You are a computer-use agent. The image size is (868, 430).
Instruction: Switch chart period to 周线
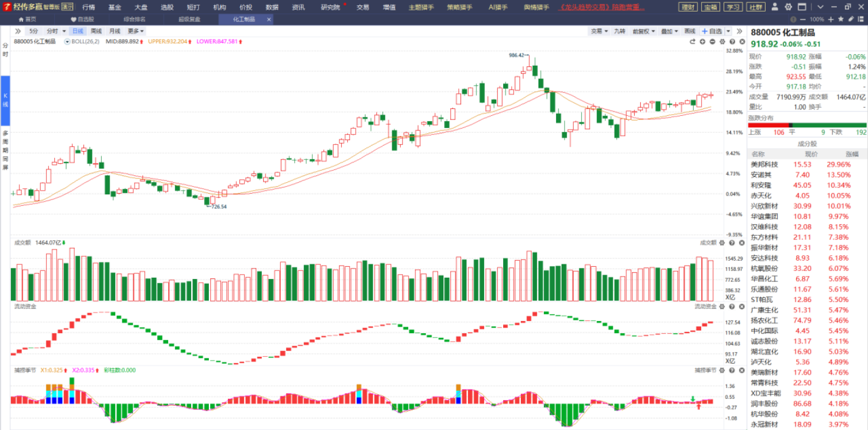(96, 31)
